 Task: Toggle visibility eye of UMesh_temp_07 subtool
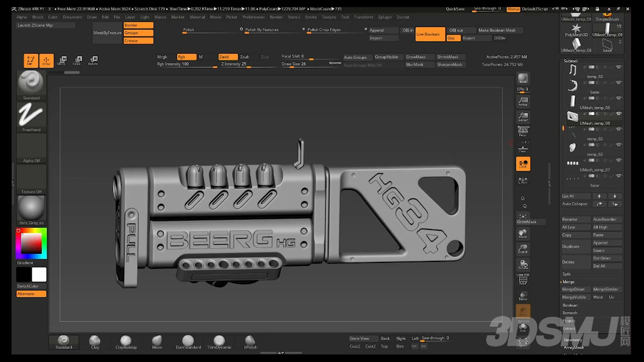tap(619, 160)
